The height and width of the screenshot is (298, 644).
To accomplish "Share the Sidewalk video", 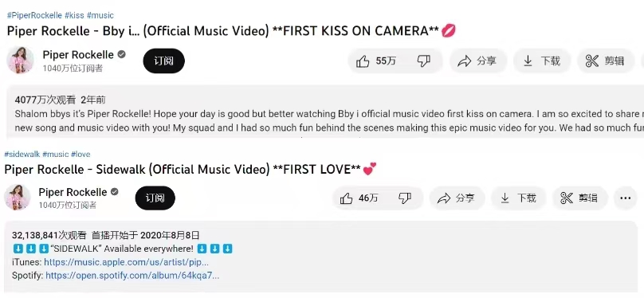I will pyautogui.click(x=457, y=198).
